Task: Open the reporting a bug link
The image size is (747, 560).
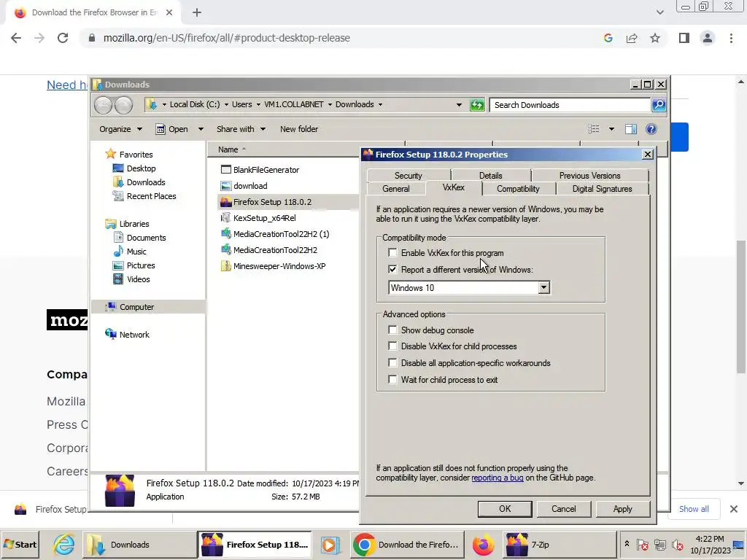Action: click(x=498, y=478)
